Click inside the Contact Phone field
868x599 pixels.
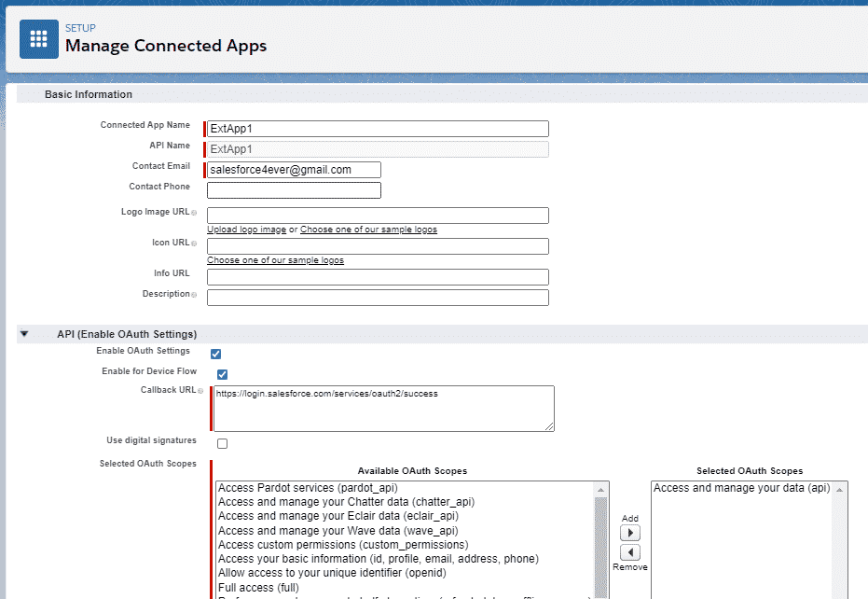(293, 189)
